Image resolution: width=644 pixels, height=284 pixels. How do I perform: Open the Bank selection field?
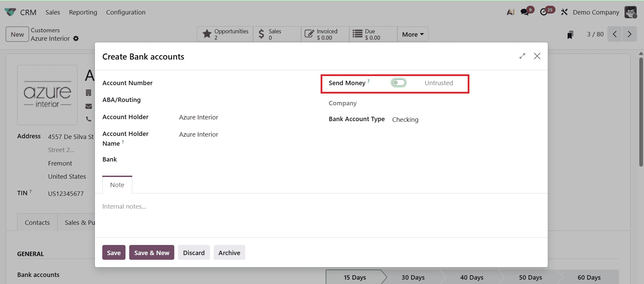pyautogui.click(x=246, y=159)
